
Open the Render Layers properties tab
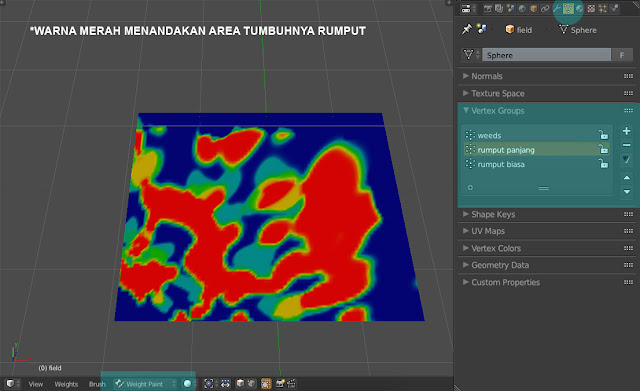pos(499,8)
